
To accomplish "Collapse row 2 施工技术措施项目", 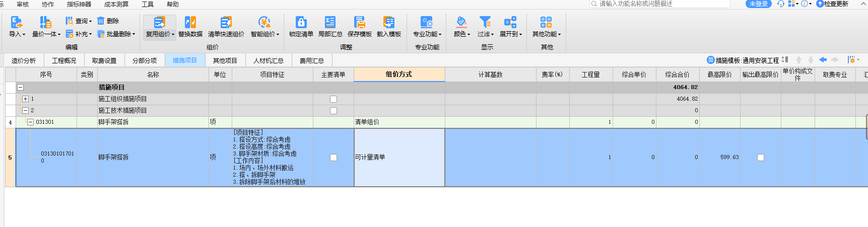I will click(x=25, y=111).
